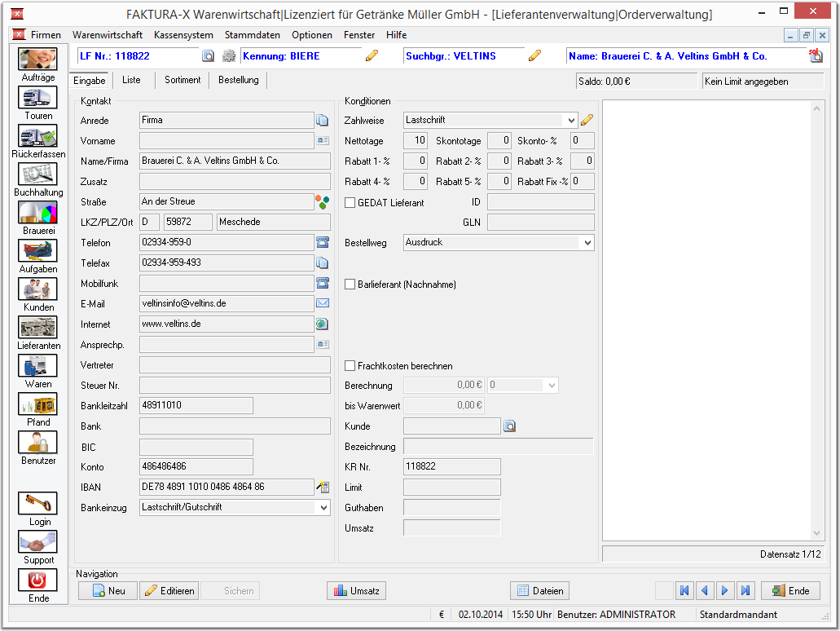Viewport: 840px width, 631px height.
Task: Switch to the Bestellung tab
Action: (239, 80)
